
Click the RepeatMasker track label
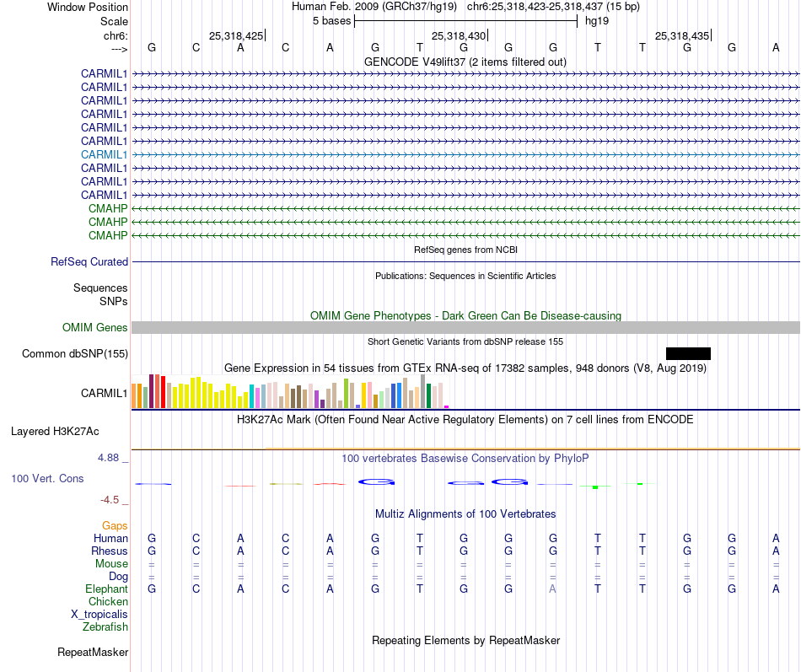(93, 652)
